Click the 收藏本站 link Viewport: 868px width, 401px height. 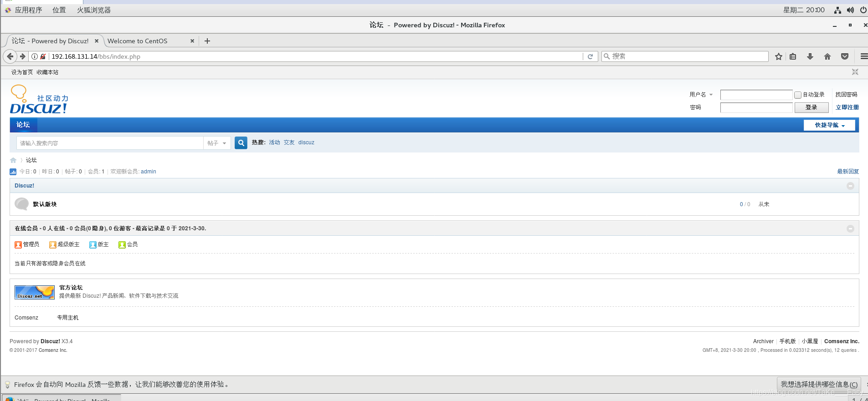[47, 72]
